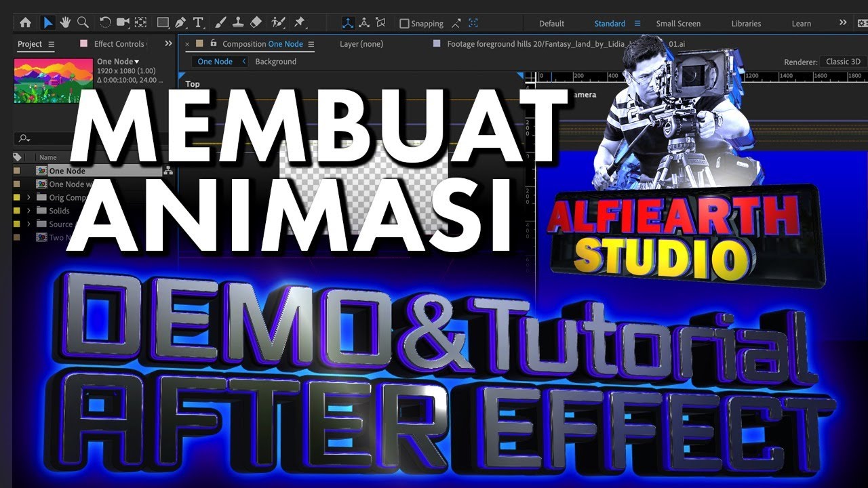Switch to World Axis mode
868x488 pixels.
pyautogui.click(x=365, y=23)
